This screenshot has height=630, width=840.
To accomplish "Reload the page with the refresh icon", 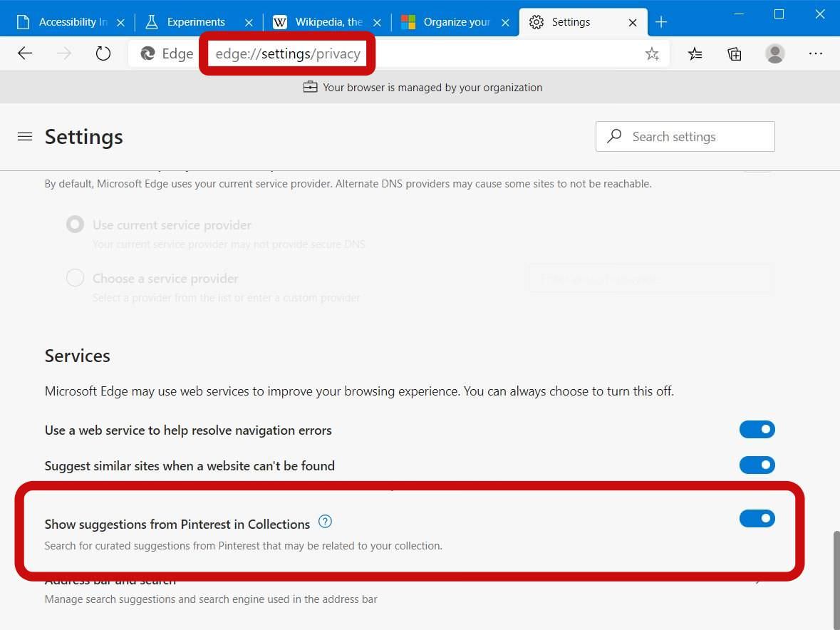I will tap(103, 53).
